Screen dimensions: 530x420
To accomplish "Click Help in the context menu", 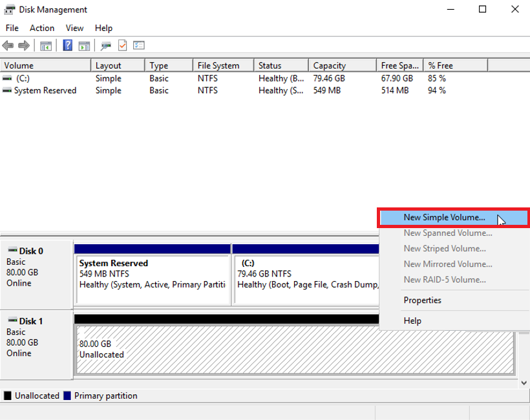I will (412, 320).
